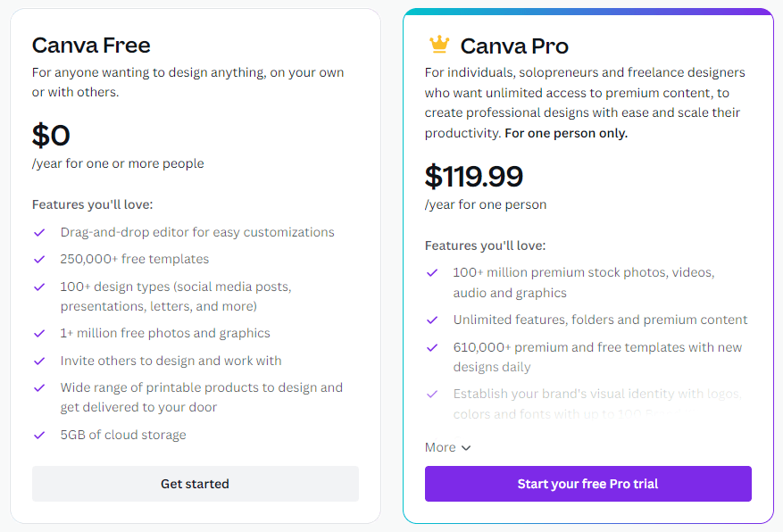Click the $119.99 price text
This screenshot has height=532, width=783.
pos(474,177)
